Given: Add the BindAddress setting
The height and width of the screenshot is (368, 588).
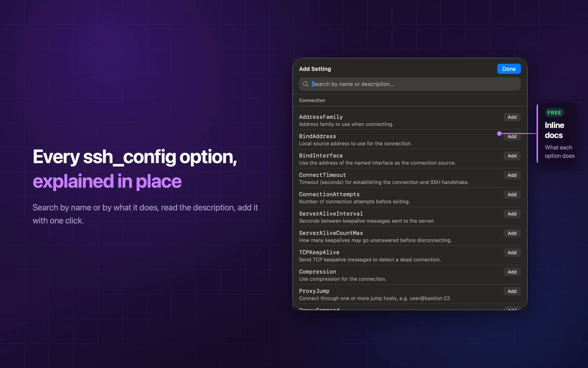Looking at the screenshot, I should click(x=512, y=137).
